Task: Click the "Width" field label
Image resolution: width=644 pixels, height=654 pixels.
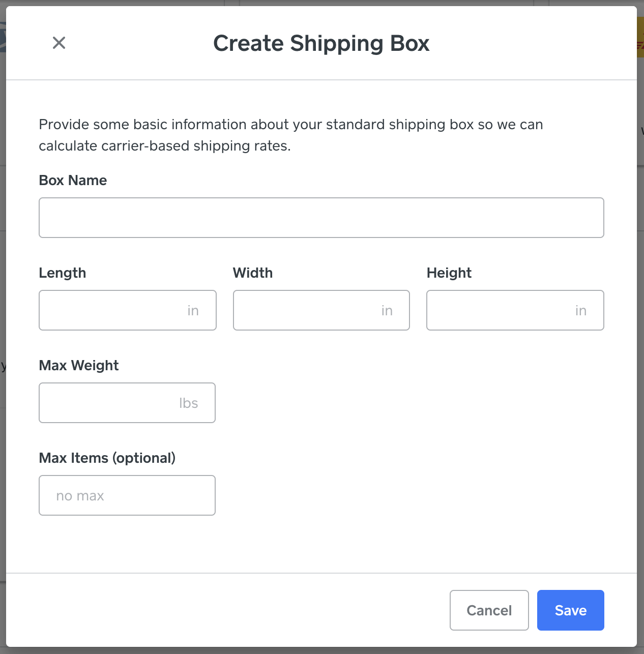Action: point(253,273)
